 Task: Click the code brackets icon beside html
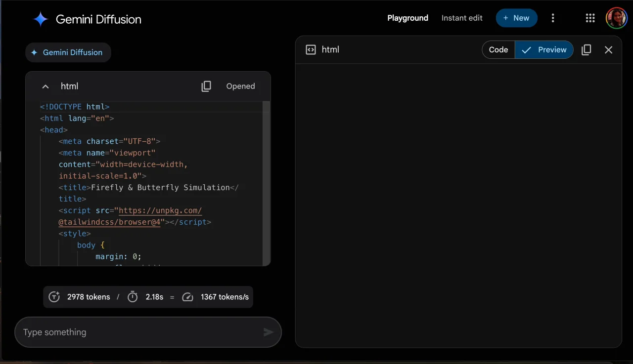pyautogui.click(x=311, y=50)
